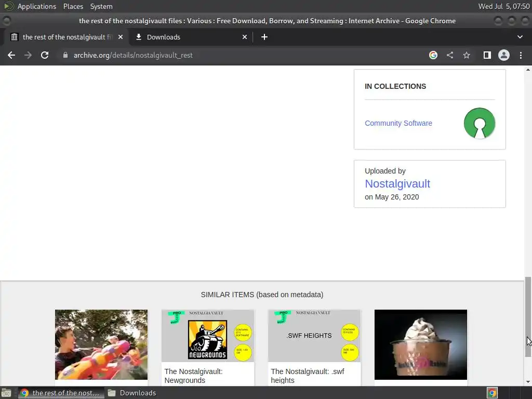
Task: Click the scrollbar up arrow
Action: point(528,70)
